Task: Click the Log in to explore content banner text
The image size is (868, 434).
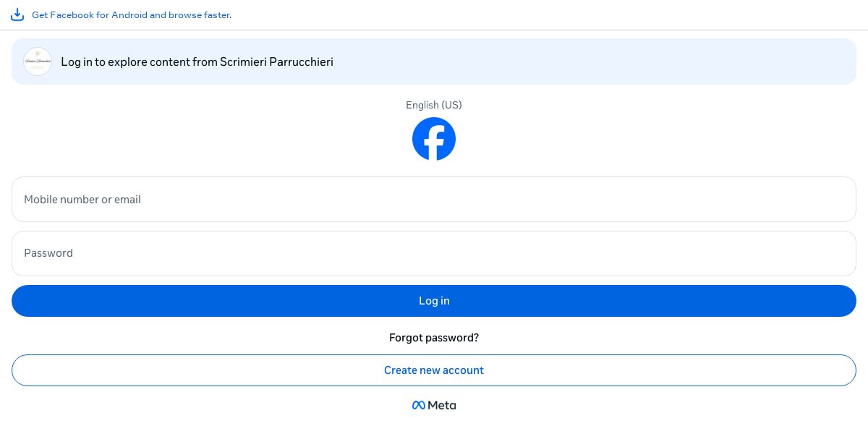Action: click(127, 61)
